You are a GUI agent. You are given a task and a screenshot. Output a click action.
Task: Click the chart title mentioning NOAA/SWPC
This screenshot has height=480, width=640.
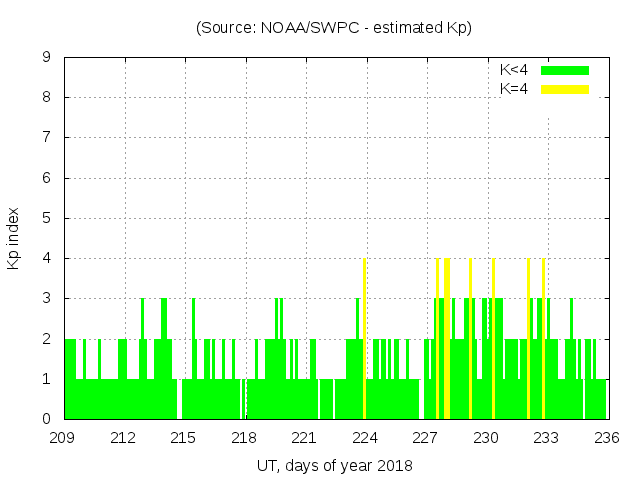pos(334,28)
